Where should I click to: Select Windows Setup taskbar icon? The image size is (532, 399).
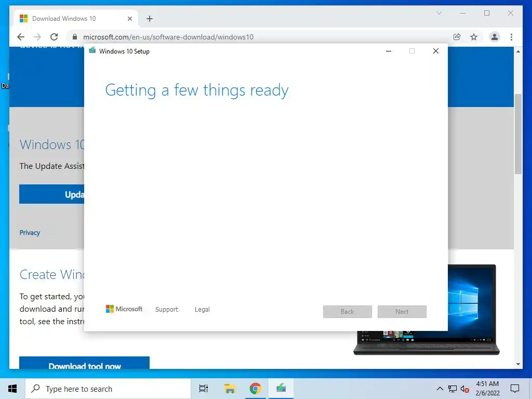pos(281,389)
